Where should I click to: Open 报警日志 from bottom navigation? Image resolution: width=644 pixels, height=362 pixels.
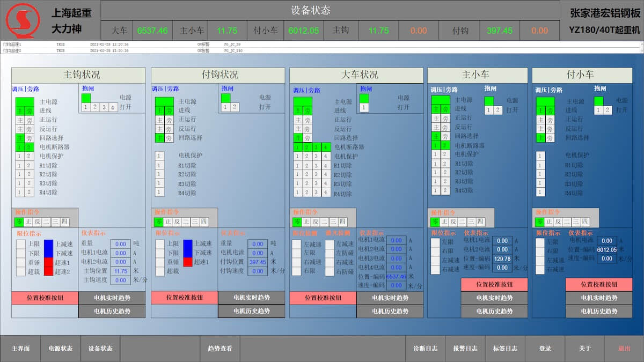click(465, 349)
